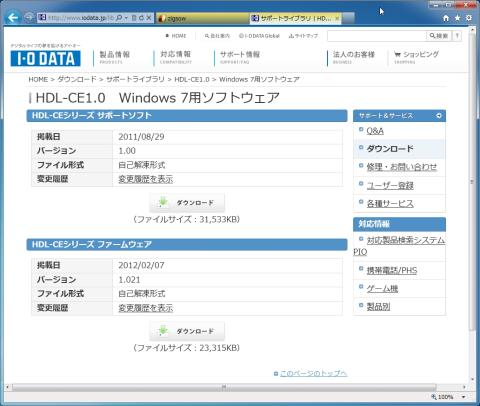
Task: Open 修理・お問い合わせ sidebar link
Action: (402, 167)
